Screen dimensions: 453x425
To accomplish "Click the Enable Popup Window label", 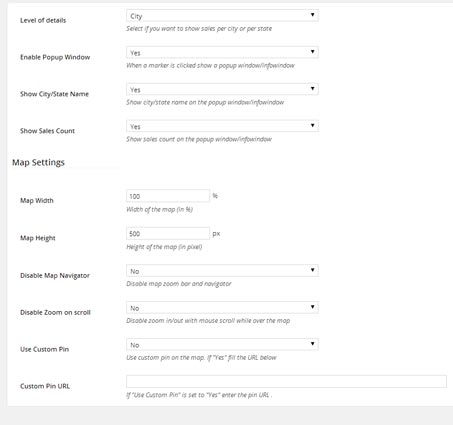I will (55, 57).
